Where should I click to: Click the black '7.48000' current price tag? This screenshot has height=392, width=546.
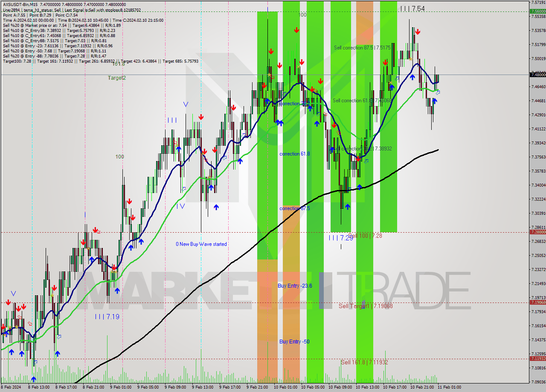[537, 75]
